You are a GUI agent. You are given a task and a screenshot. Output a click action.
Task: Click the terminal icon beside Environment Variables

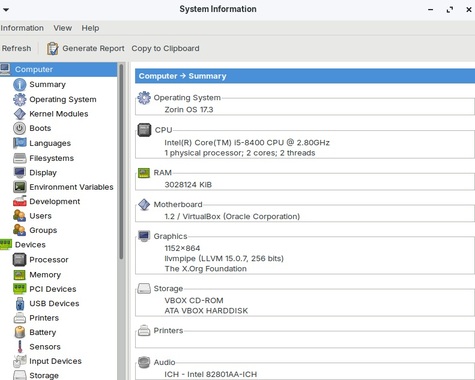pos(20,187)
